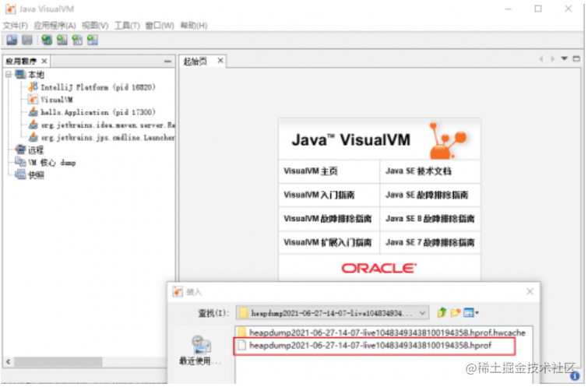This screenshot has width=588, height=387.
Task: Open the 文件(F) menu
Action: [x=16, y=26]
